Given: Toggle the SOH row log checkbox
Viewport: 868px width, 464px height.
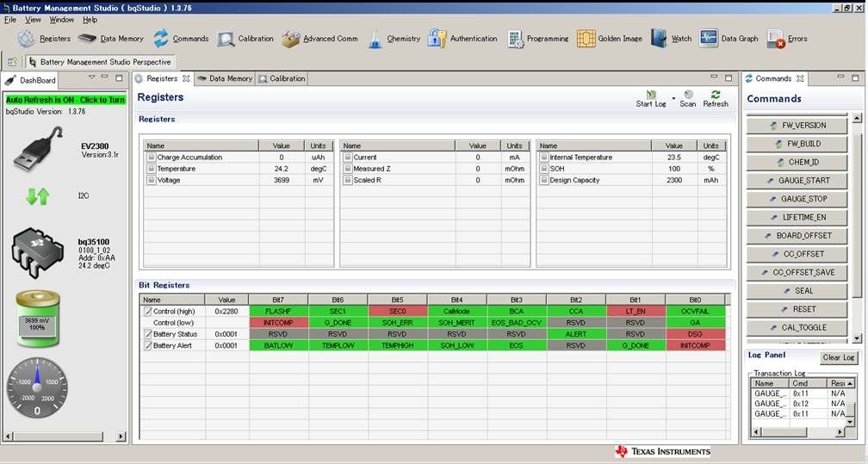Looking at the screenshot, I should [x=543, y=169].
